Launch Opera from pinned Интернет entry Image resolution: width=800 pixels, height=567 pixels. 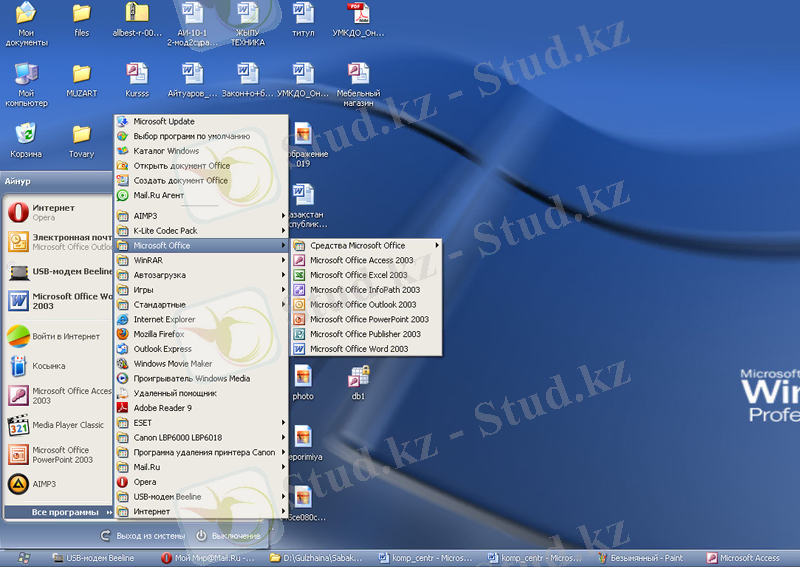(53, 212)
